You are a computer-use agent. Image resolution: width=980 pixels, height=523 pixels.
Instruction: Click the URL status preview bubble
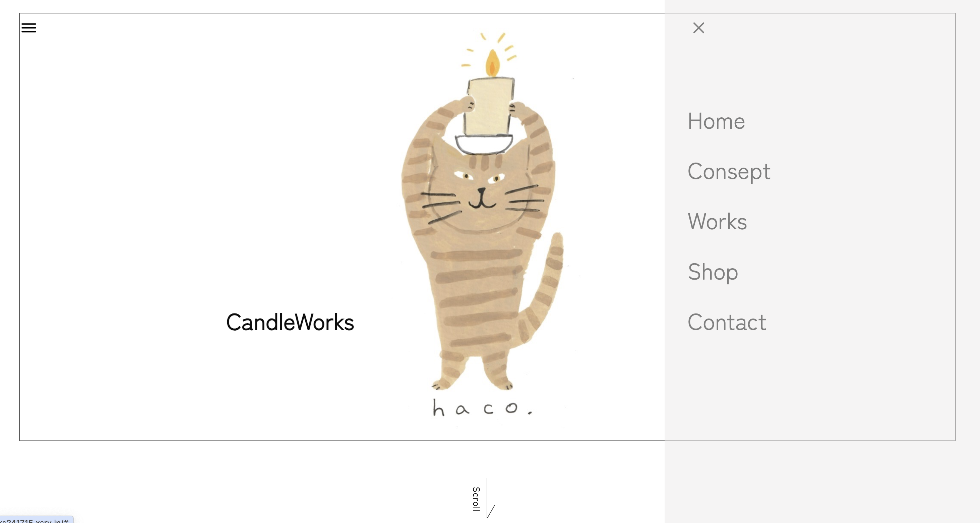click(x=37, y=520)
